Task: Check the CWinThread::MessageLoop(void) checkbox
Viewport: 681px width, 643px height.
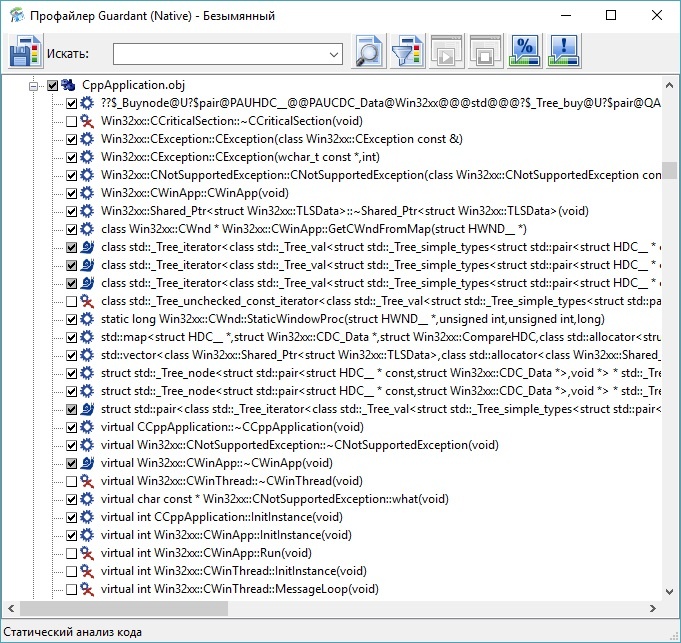Action: (71, 589)
